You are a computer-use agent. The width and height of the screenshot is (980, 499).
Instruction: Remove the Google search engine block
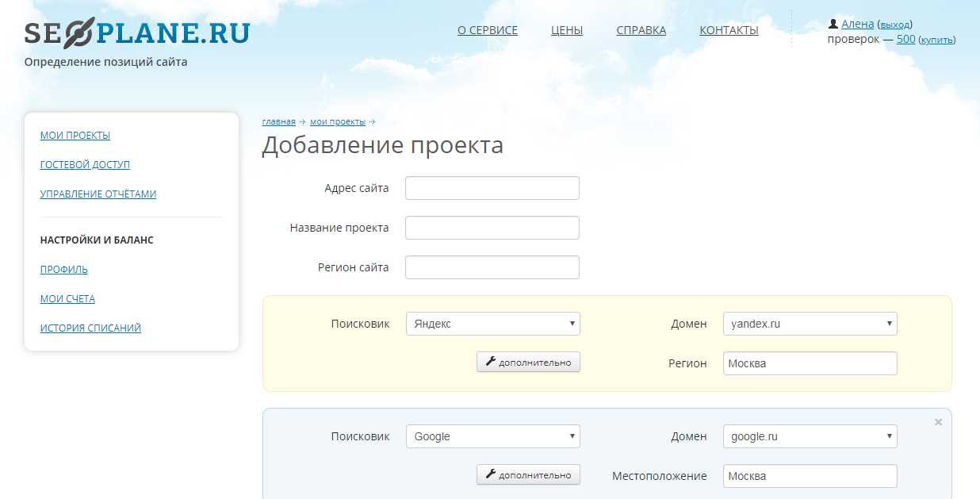coord(938,422)
